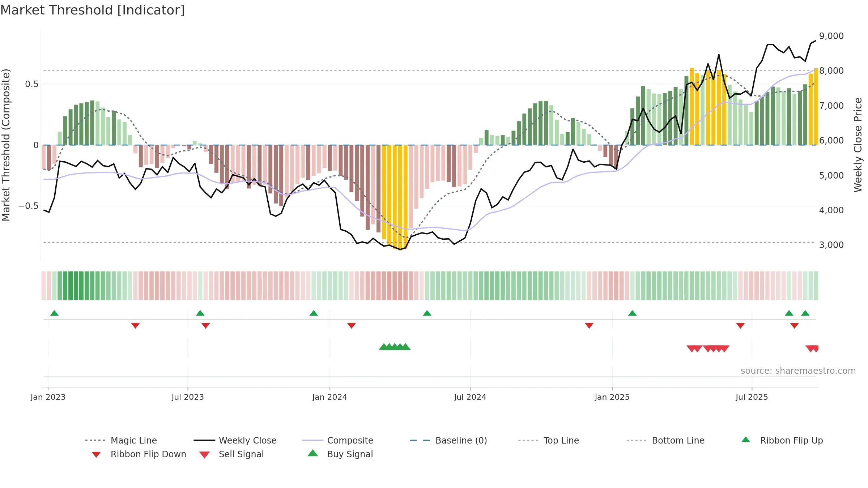Click the Jan 2025 date label
The width and height of the screenshot is (868, 488).
click(x=612, y=397)
